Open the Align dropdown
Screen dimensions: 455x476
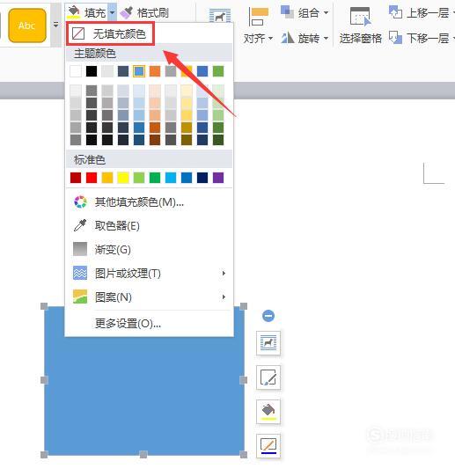258,39
